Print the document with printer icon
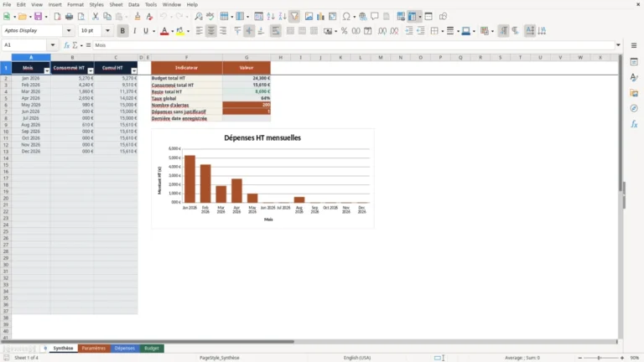644x362 pixels. [x=69, y=17]
